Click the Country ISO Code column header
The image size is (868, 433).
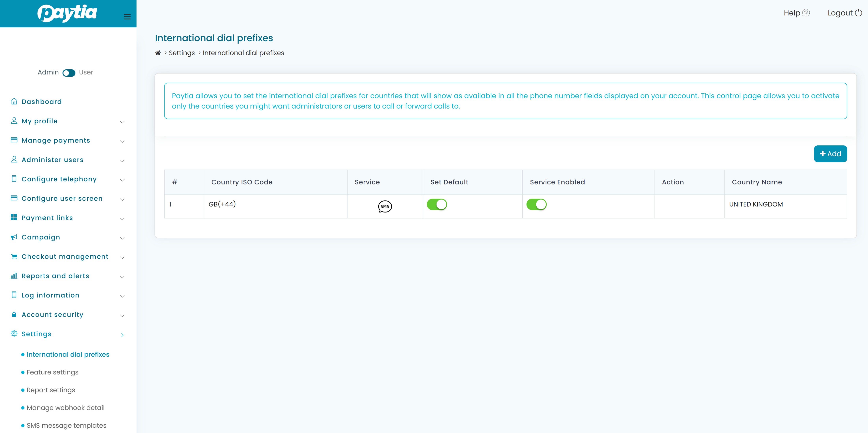[x=242, y=182]
